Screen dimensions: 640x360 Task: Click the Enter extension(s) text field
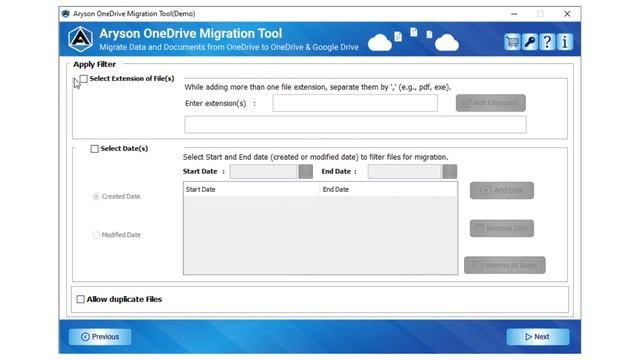tap(355, 103)
